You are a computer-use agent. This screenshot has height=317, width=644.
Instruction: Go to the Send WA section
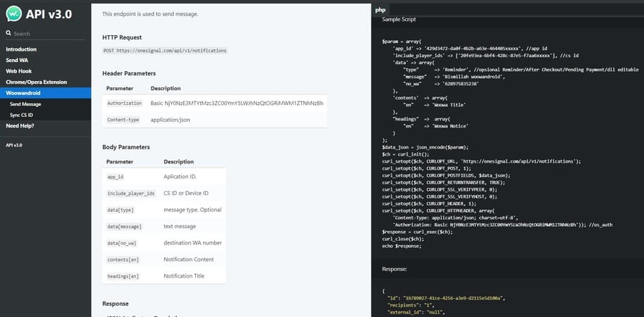point(18,61)
